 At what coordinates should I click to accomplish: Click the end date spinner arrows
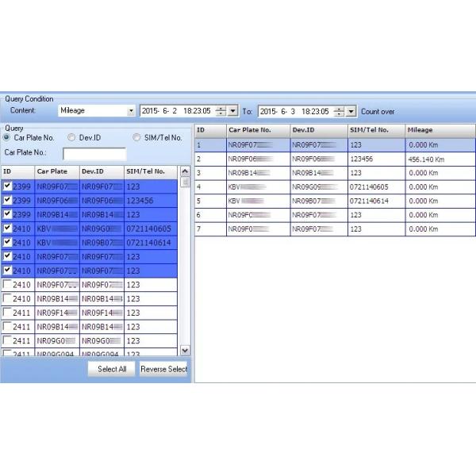(x=340, y=111)
